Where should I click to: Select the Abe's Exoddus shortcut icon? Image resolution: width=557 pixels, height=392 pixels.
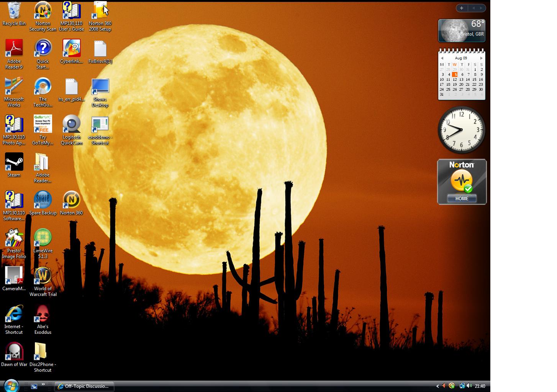(x=43, y=314)
